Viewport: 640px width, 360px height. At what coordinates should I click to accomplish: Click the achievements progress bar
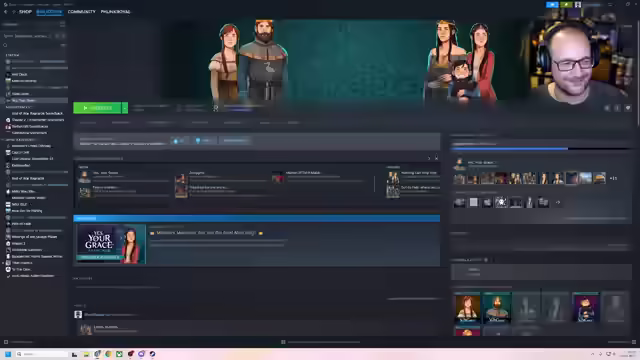coord(541,149)
